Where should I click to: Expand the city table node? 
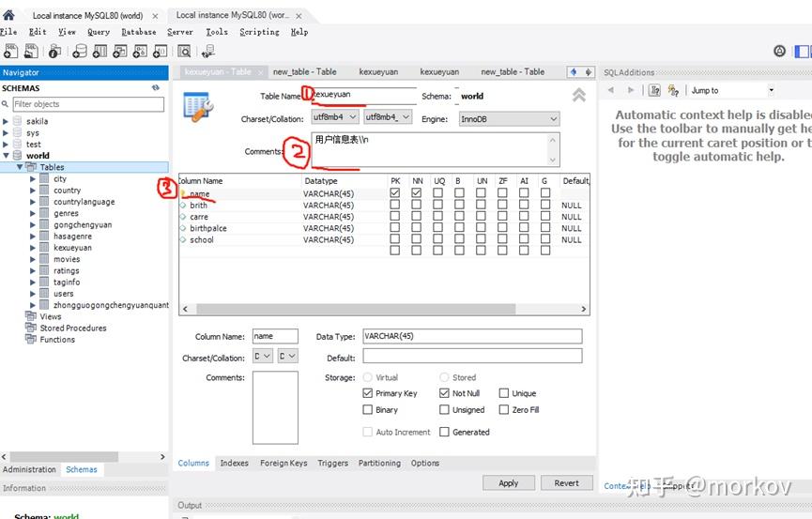(x=33, y=178)
